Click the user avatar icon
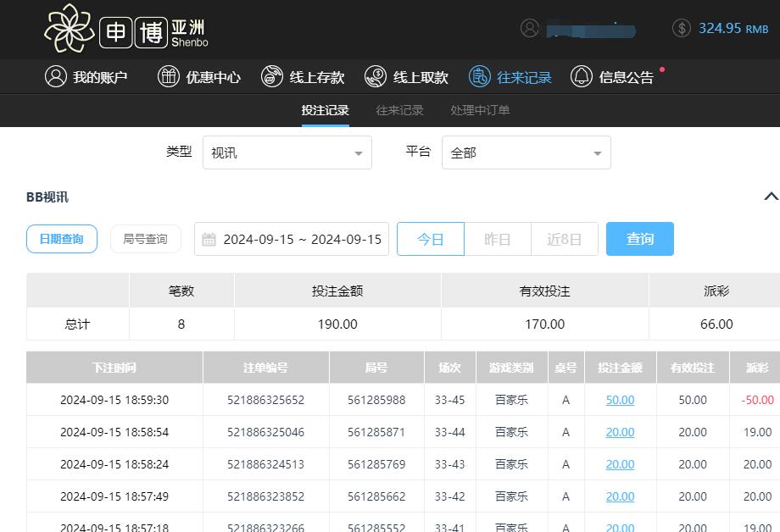This screenshot has height=532, width=780. coord(531,29)
